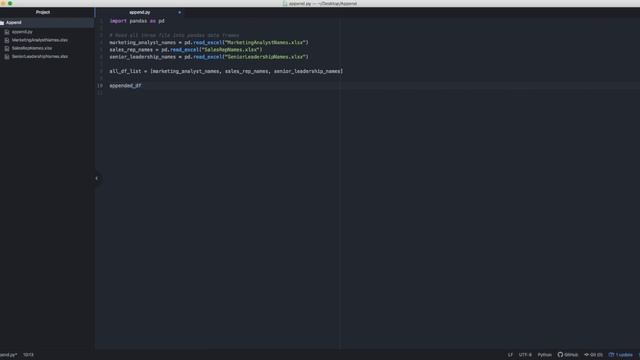Open the Git panel from status bar

(593, 355)
